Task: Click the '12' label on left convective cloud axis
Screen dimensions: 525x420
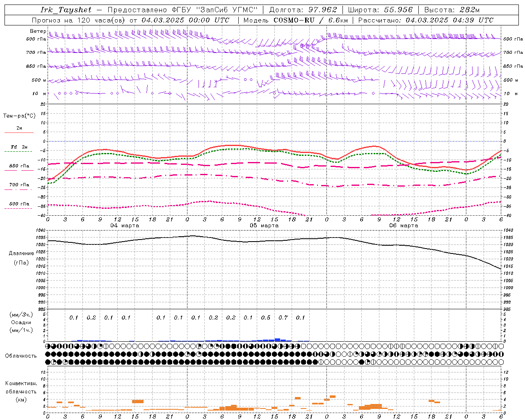Action: [43, 372]
